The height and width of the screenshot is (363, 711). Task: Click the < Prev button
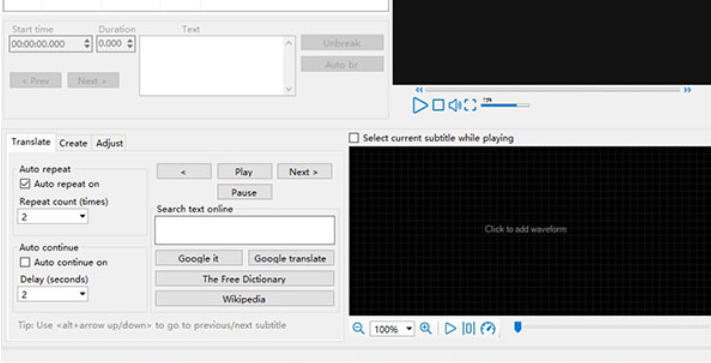(35, 81)
